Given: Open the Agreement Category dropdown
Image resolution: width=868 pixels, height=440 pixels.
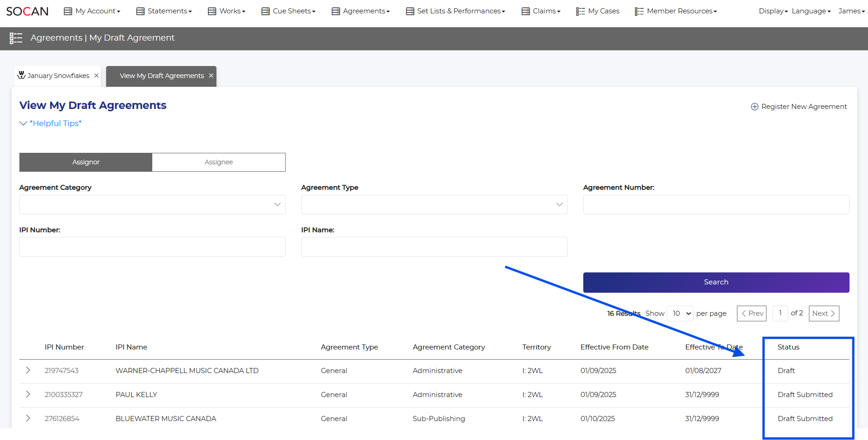Looking at the screenshot, I should [152, 205].
